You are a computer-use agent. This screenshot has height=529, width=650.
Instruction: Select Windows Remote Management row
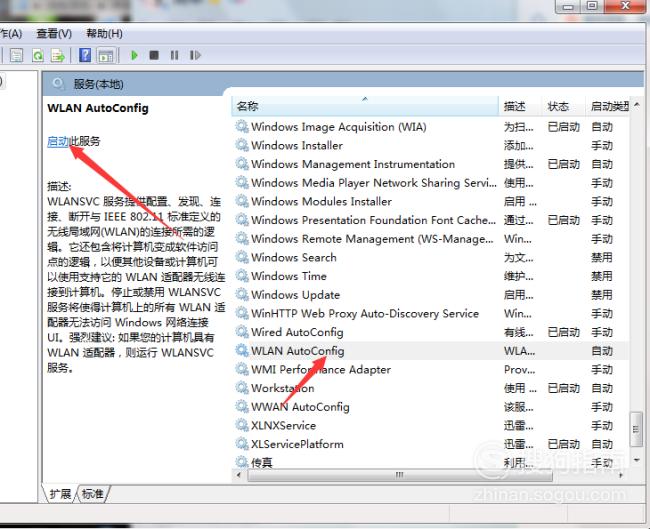[430, 238]
